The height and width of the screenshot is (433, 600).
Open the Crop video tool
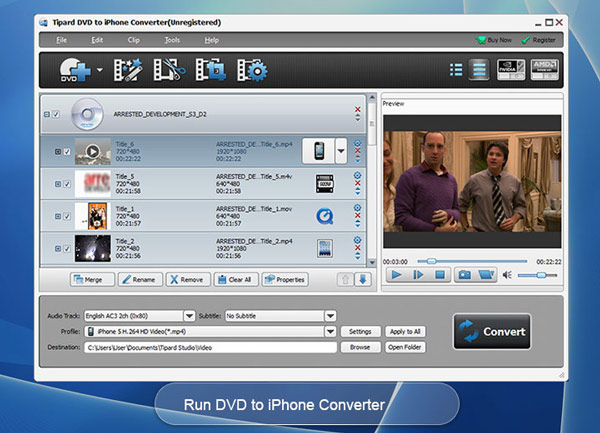(x=211, y=70)
